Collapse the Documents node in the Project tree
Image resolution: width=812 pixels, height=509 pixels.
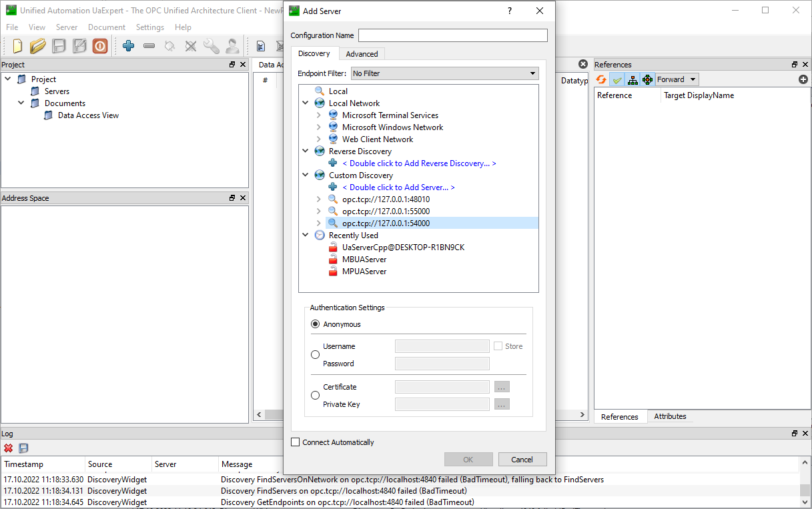coord(21,103)
